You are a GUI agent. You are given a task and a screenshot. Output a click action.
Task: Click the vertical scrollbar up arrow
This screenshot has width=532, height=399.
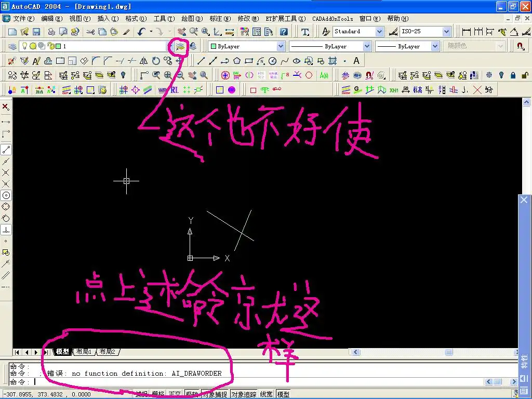click(x=526, y=101)
